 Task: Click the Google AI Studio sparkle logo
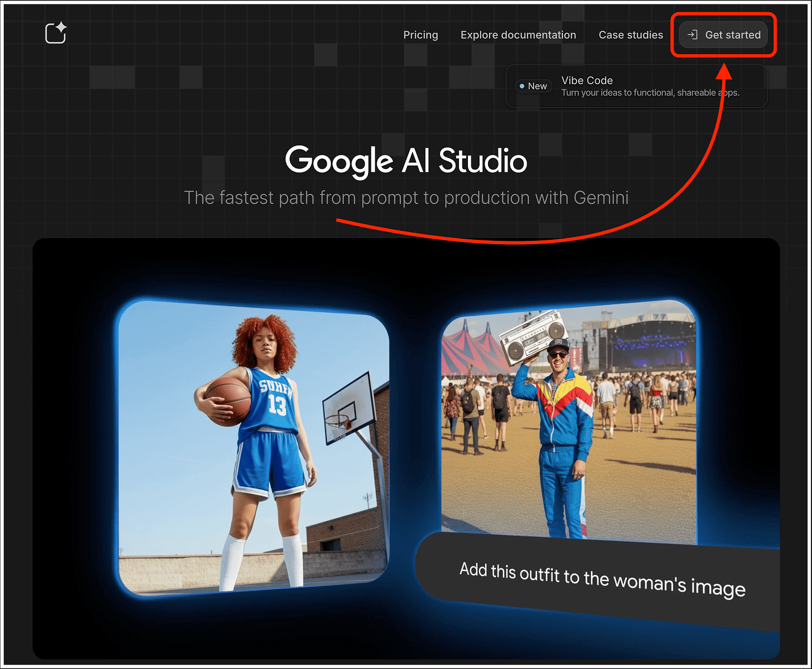[56, 33]
